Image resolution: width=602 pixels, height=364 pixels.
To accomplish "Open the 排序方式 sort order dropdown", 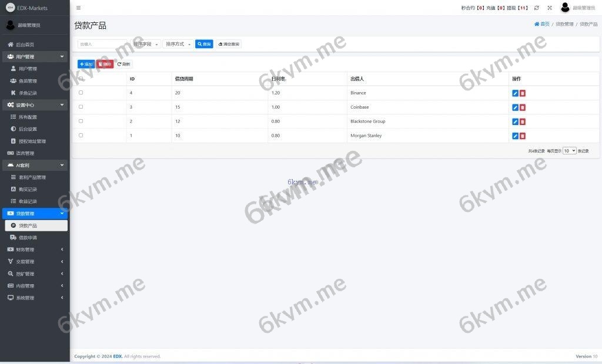I will click(178, 44).
